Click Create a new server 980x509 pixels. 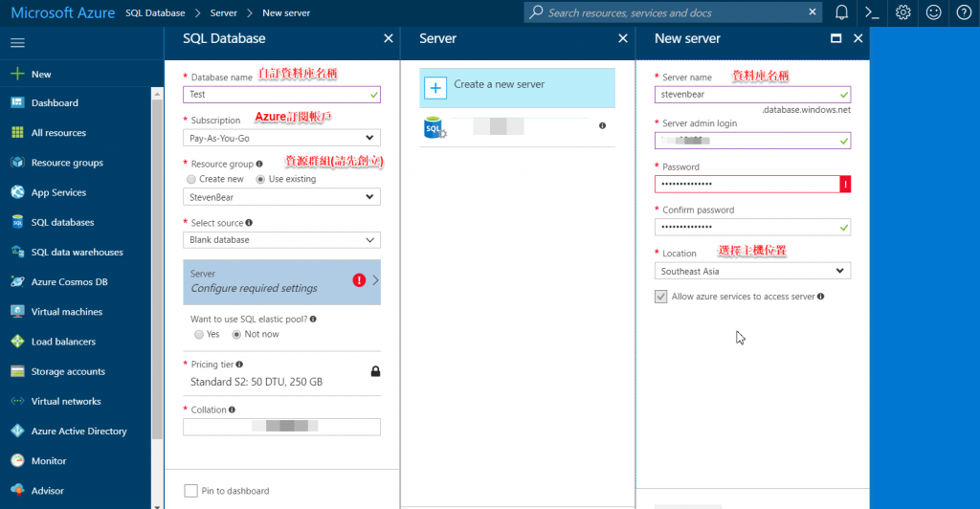518,88
